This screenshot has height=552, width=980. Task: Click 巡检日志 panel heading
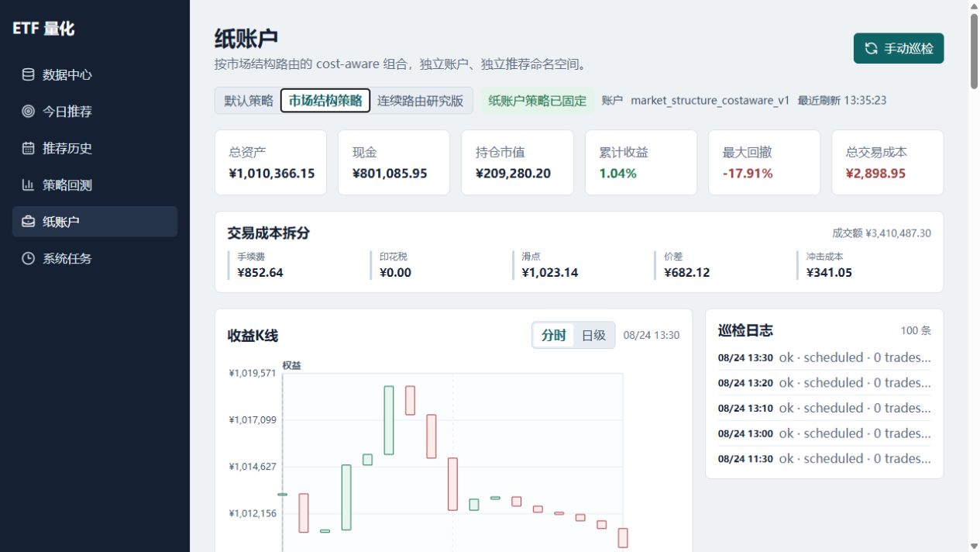[745, 330]
